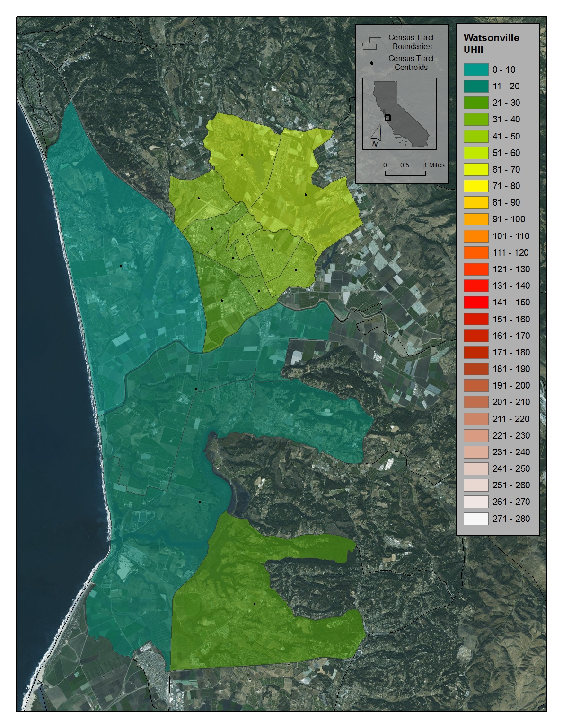563x728 pixels.
Task: Pick the 221 - 230 legend swatch
Action: (475, 435)
